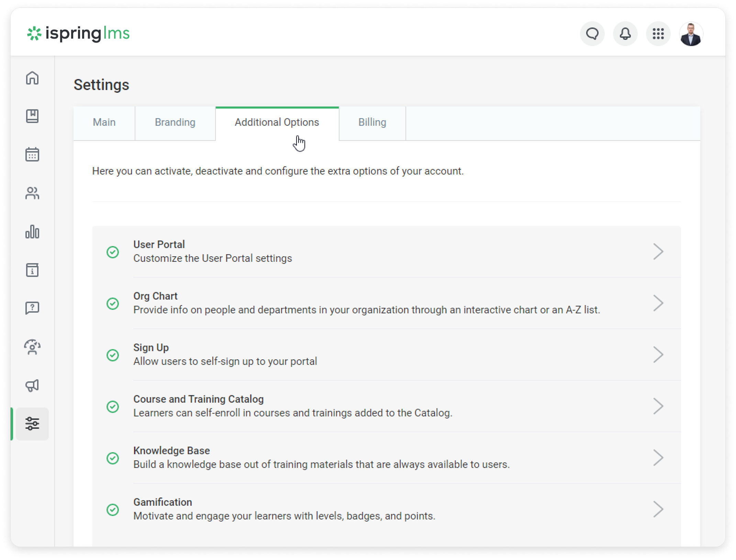Click the iSpring LMS logo
The height and width of the screenshot is (560, 736).
pyautogui.click(x=78, y=34)
